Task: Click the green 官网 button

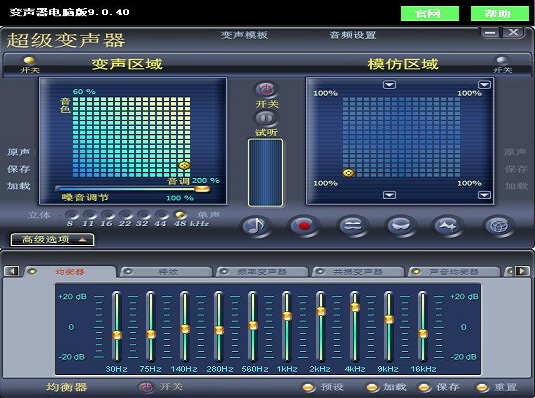Action: (x=430, y=14)
